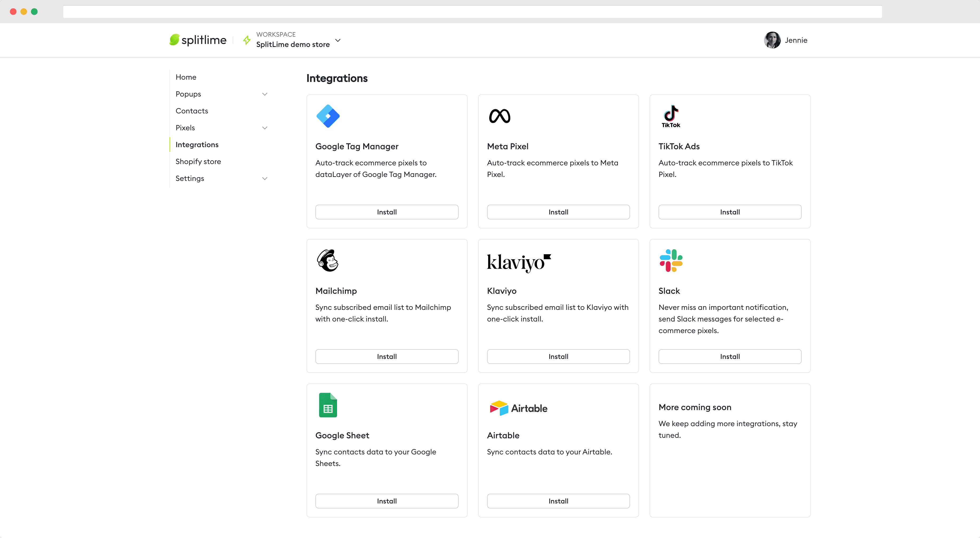Click the Google Sheet green icon

tap(328, 405)
